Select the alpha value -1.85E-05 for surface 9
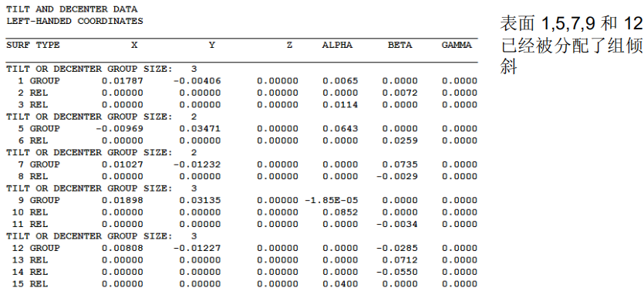 tap(332, 200)
